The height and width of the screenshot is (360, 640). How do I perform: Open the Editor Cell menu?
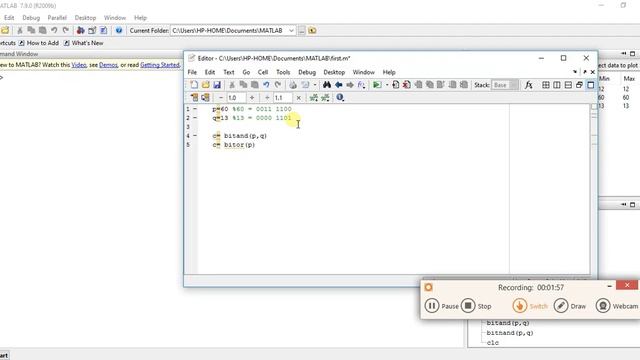263,72
